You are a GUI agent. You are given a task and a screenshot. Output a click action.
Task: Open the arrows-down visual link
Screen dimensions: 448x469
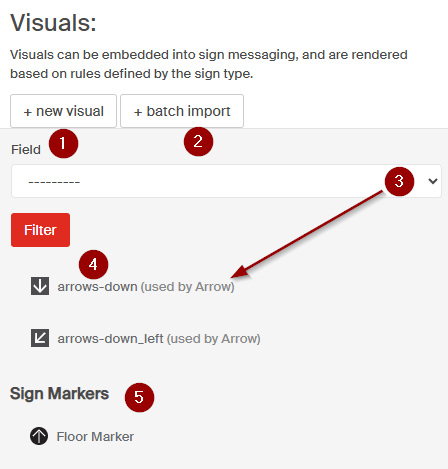tap(97, 287)
